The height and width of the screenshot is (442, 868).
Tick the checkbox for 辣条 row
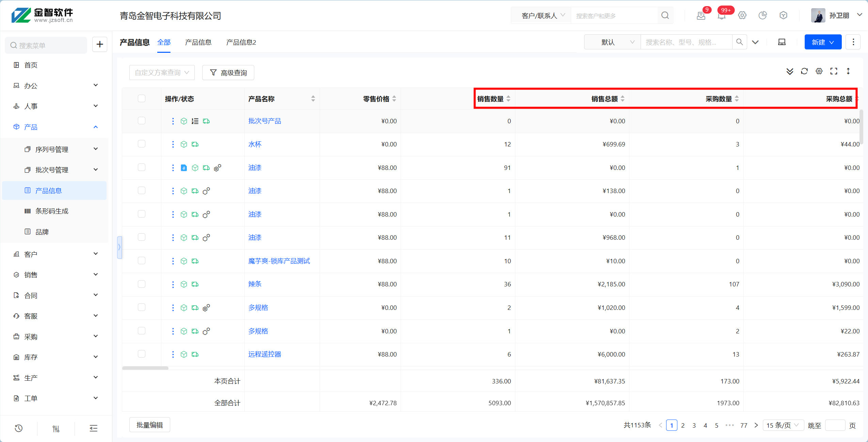click(142, 284)
